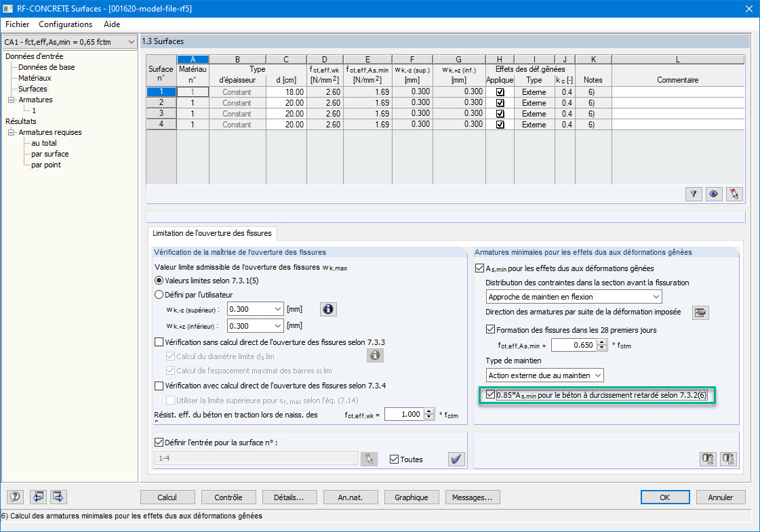The height and width of the screenshot is (532, 760).
Task: Toggle 'Définir l'entrée pour la surface' checkbox
Action: click(x=159, y=442)
